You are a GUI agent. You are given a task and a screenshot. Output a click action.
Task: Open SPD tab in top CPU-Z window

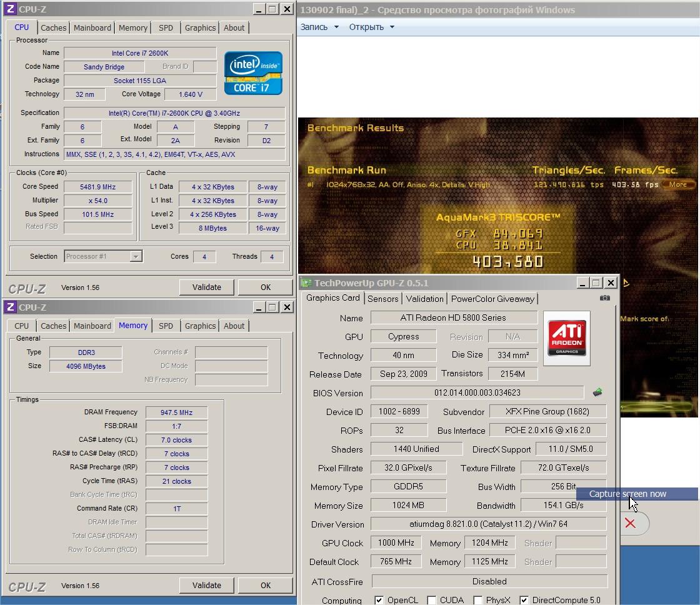click(x=166, y=27)
